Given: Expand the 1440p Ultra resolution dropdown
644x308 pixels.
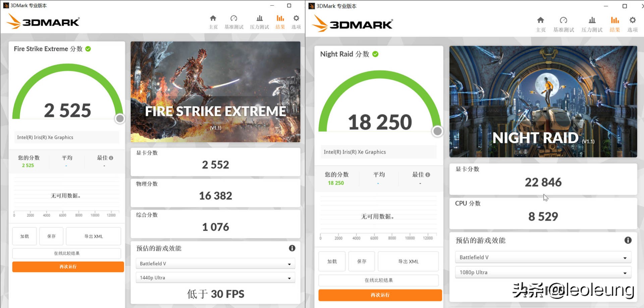Looking at the screenshot, I should tap(215, 278).
